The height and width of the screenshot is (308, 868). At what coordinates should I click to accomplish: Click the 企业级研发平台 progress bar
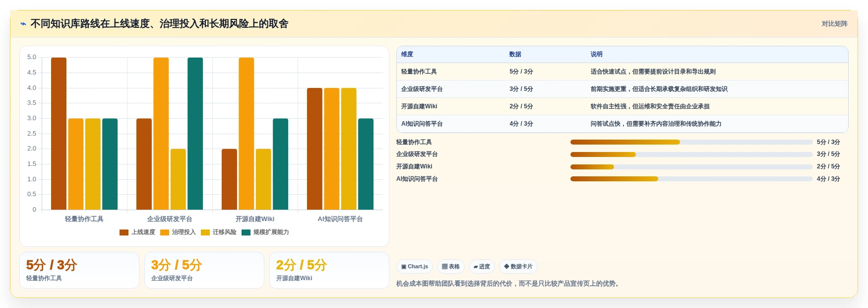point(691,154)
